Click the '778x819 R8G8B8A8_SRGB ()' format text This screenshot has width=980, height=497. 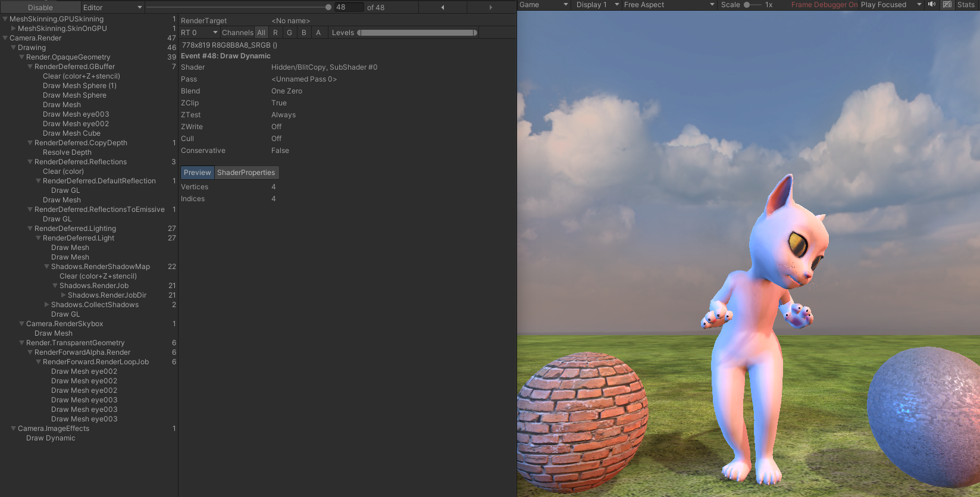(230, 45)
